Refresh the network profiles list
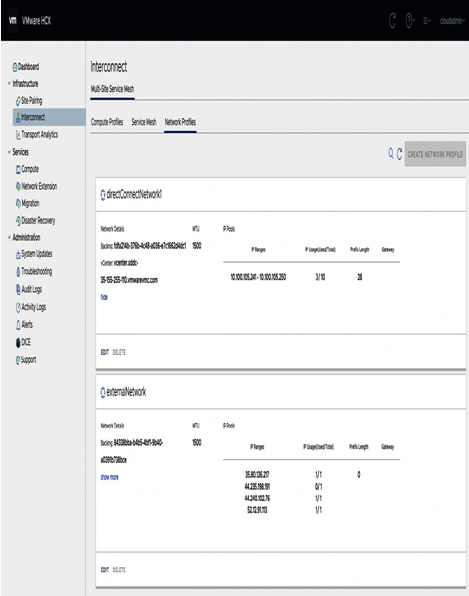This screenshot has height=596, width=469. click(x=399, y=154)
